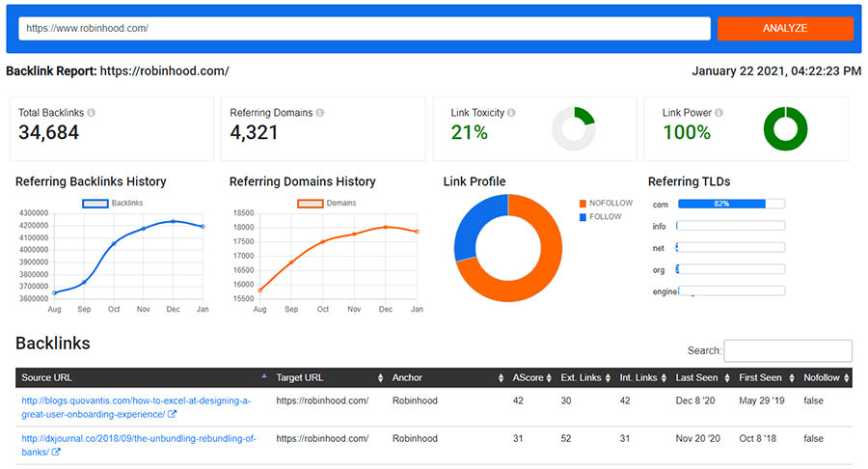
Task: Click Robinhood anchor in quovantis row
Action: pos(415,400)
